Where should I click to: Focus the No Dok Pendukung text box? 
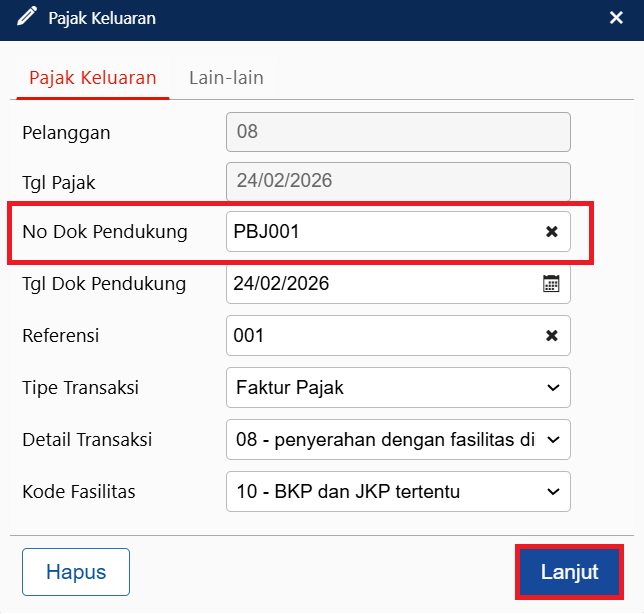[x=380, y=232]
